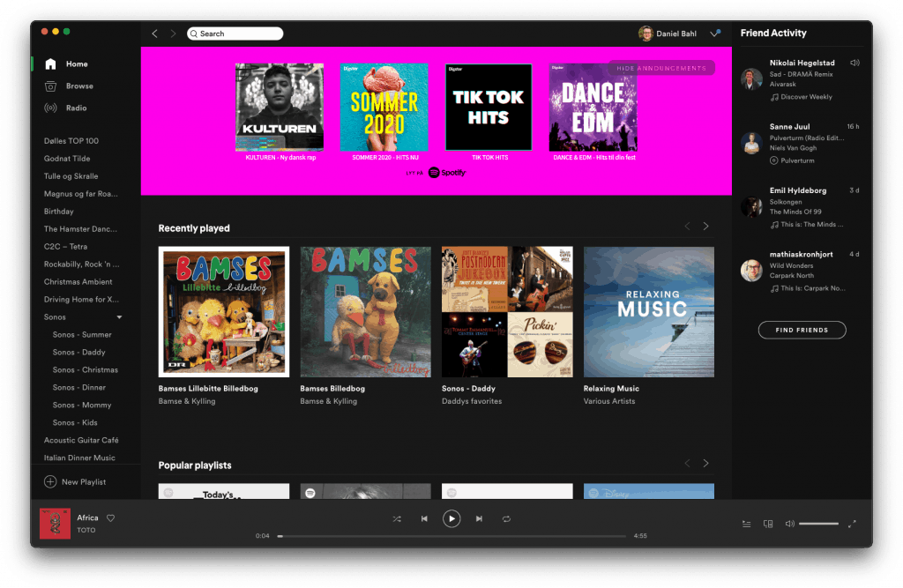Open the Dance & EDM playlist cover
903x588 pixels.
click(x=593, y=108)
